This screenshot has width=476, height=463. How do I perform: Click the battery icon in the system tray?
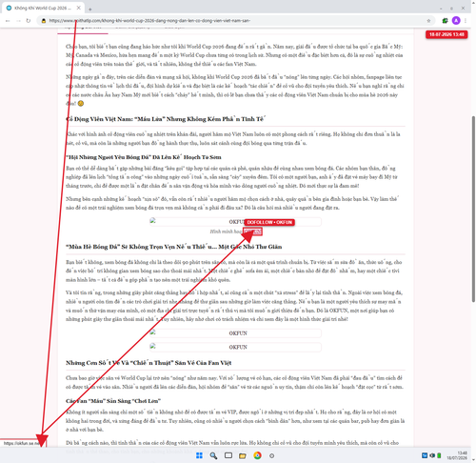[x=439, y=455]
